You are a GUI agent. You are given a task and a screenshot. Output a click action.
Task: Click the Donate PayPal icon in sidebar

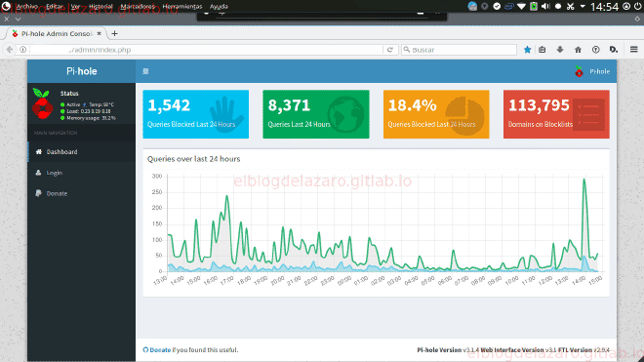[x=38, y=193]
